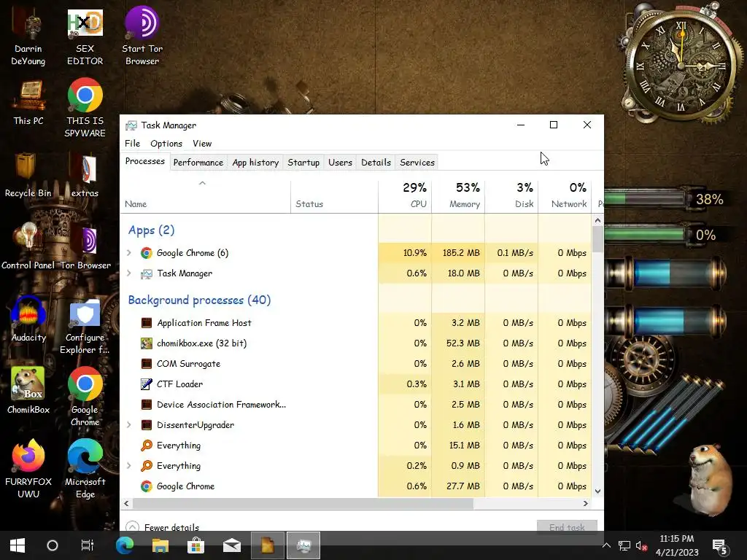Switch to the Startup tab
Viewport: 747px width, 560px height.
pos(303,163)
